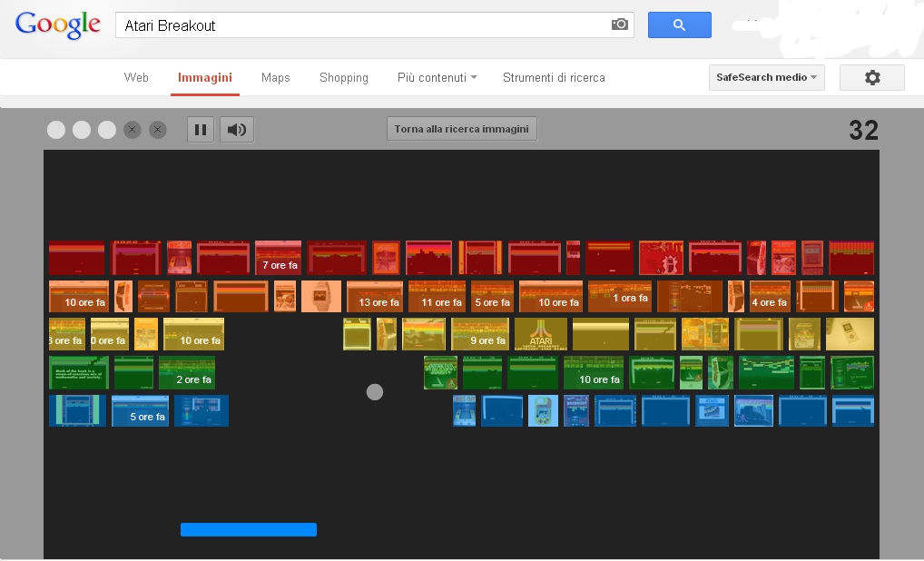Click the blue paddle bar
Screen dimensions: 924x561
(x=249, y=529)
